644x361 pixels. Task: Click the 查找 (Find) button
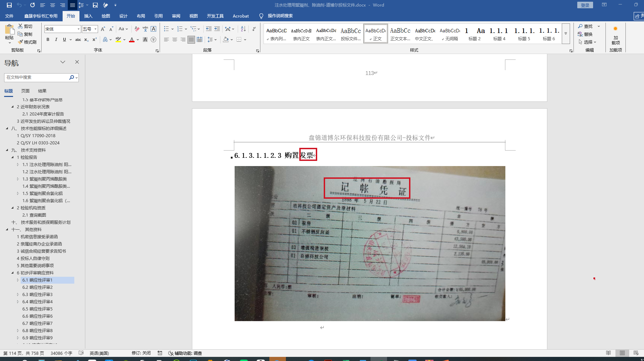[585, 26]
